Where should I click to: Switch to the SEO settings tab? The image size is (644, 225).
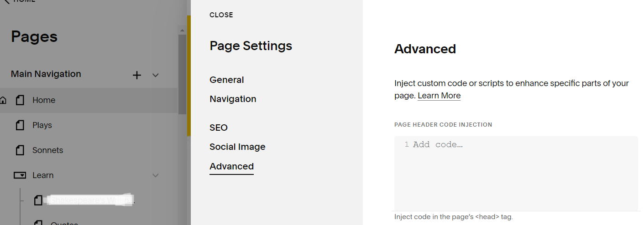(x=219, y=128)
